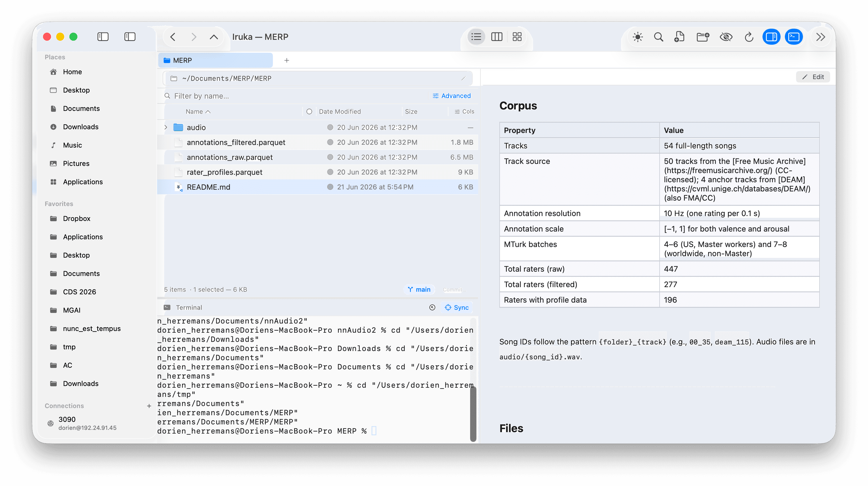Open Advanced filter options
868x486 pixels.
(451, 96)
